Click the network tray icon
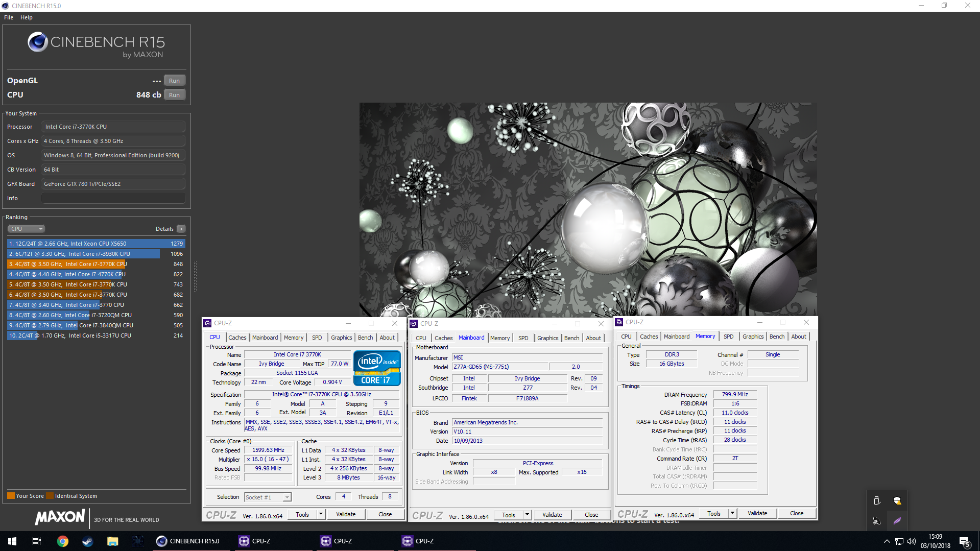The width and height of the screenshot is (980, 551). click(x=899, y=541)
